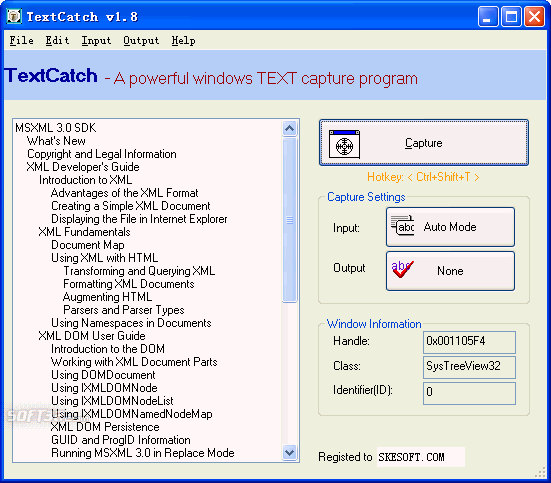This screenshot has width=551, height=483.
Task: Open the File menu
Action: pyautogui.click(x=21, y=40)
